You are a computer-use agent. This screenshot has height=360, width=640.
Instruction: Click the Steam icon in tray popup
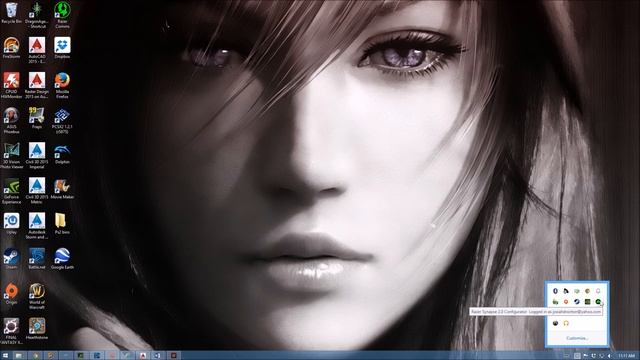point(577,302)
